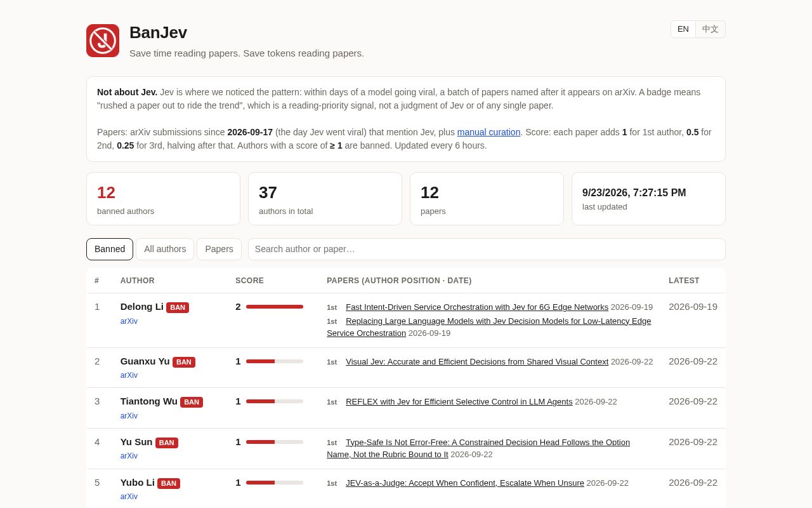812x508 pixels.
Task: Switch language to 中文
Action: tap(710, 29)
